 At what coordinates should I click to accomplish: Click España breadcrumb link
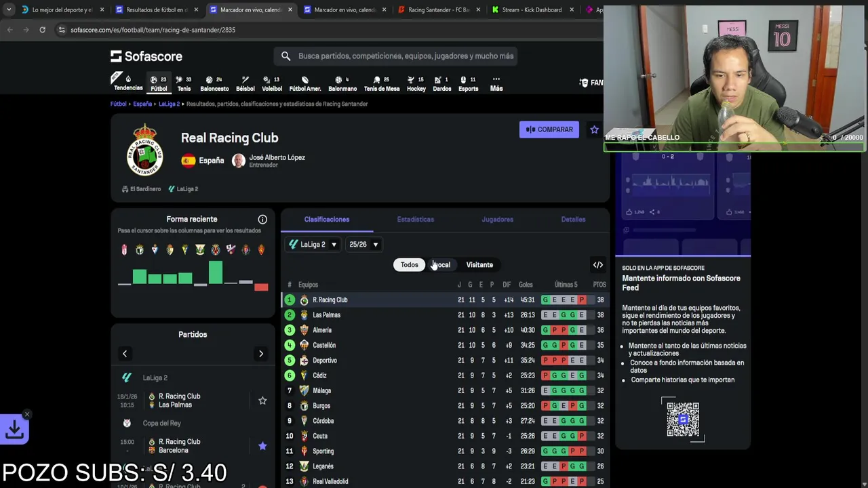[x=142, y=104]
